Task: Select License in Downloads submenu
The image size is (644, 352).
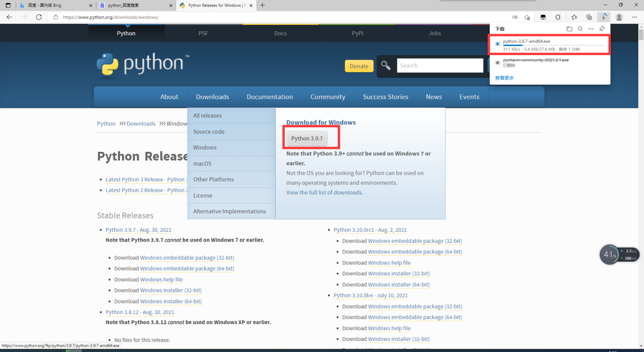Action: click(x=231, y=196)
